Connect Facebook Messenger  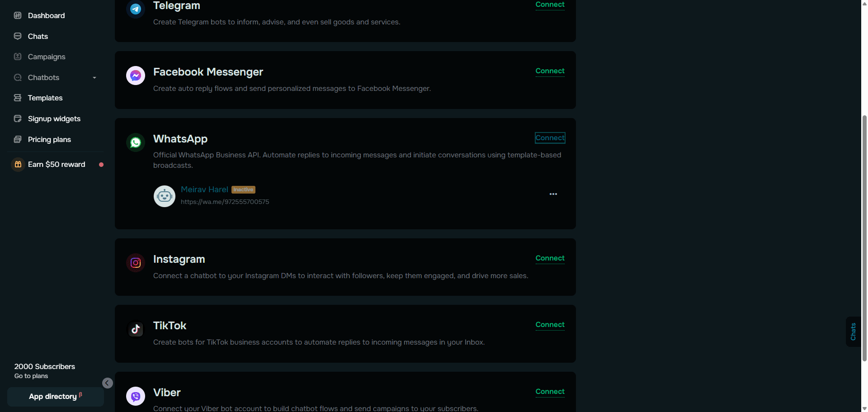pyautogui.click(x=550, y=71)
